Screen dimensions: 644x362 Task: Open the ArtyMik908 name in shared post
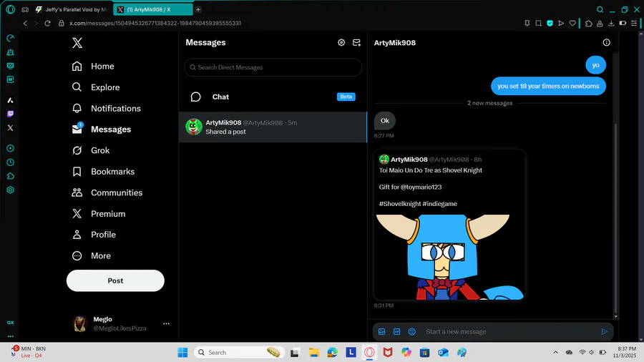pos(409,160)
